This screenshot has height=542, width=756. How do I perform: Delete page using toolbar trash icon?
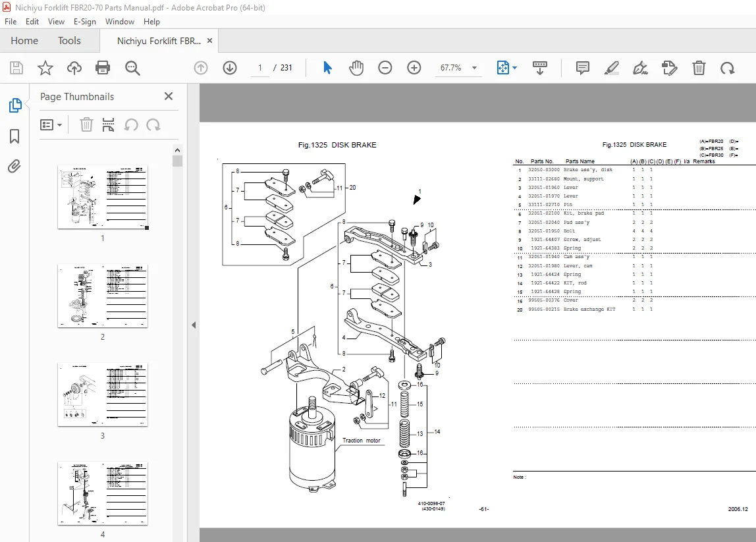click(699, 68)
